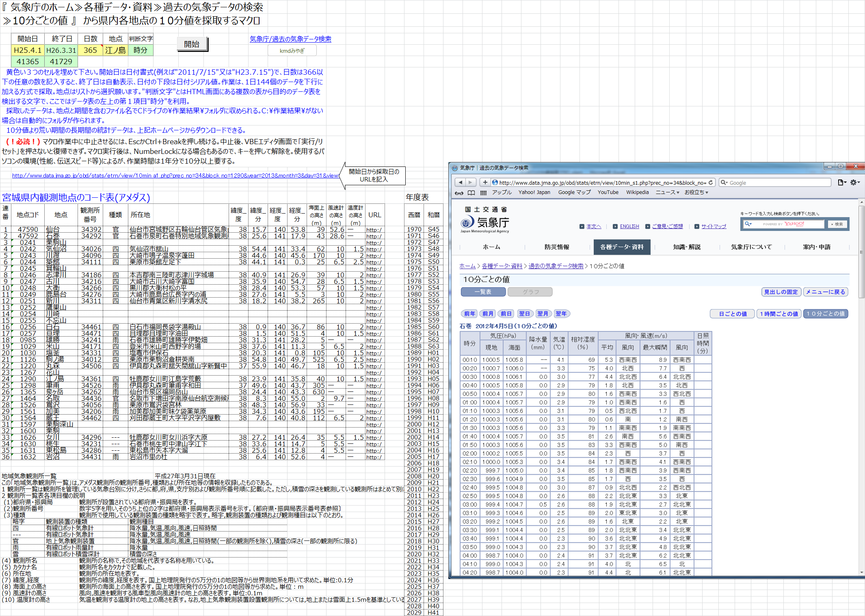Open the Yahoo! Japan bookmark
This screenshot has width=865, height=616.
tap(534, 192)
